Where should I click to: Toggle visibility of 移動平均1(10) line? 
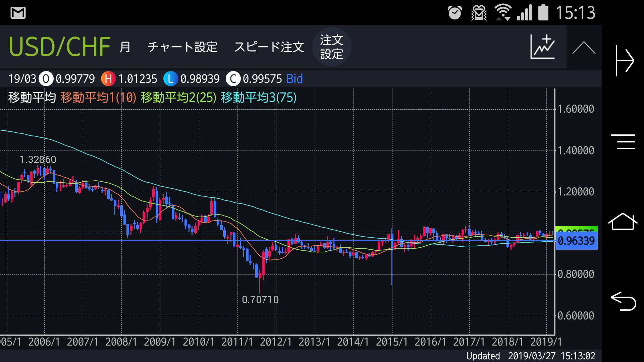click(98, 98)
